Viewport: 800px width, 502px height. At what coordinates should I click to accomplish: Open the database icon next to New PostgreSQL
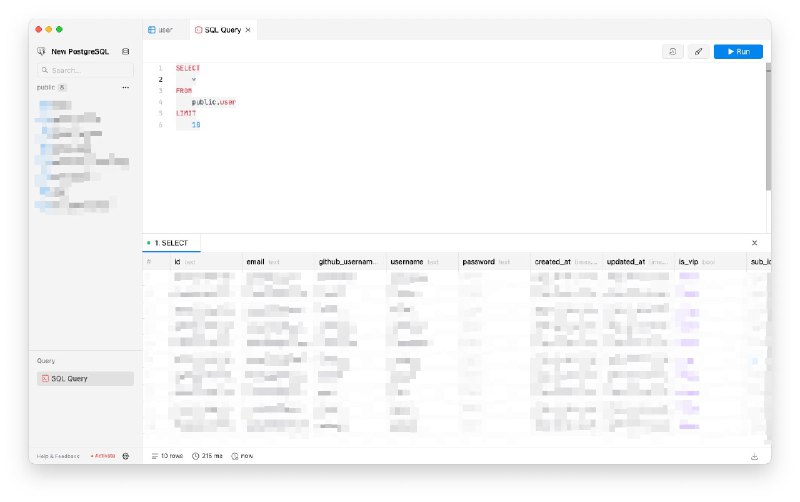pos(126,52)
